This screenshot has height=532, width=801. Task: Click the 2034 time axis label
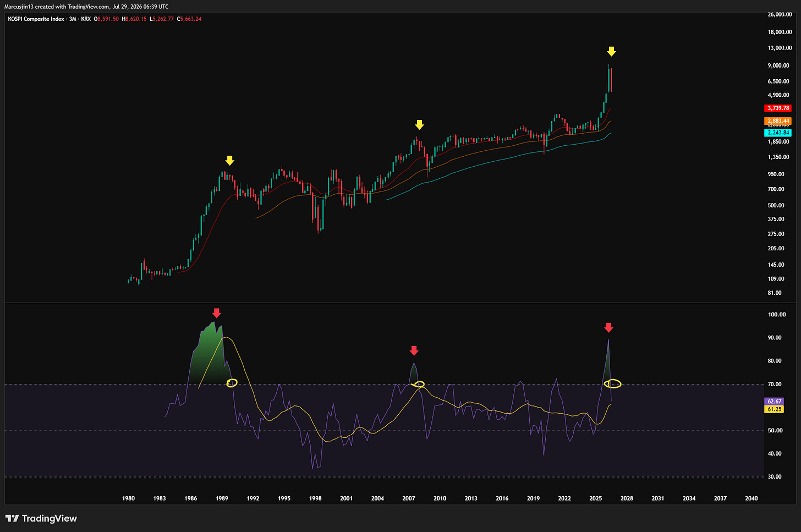point(689,498)
